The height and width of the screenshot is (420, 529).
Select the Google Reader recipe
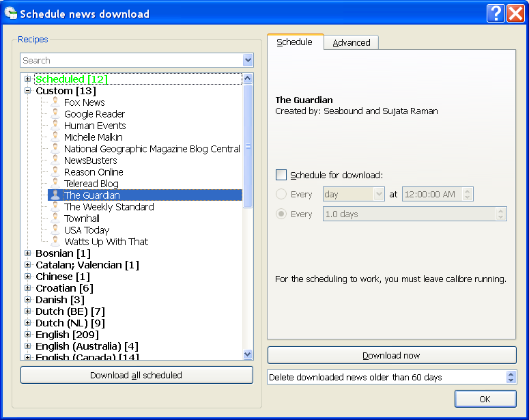pyautogui.click(x=94, y=114)
